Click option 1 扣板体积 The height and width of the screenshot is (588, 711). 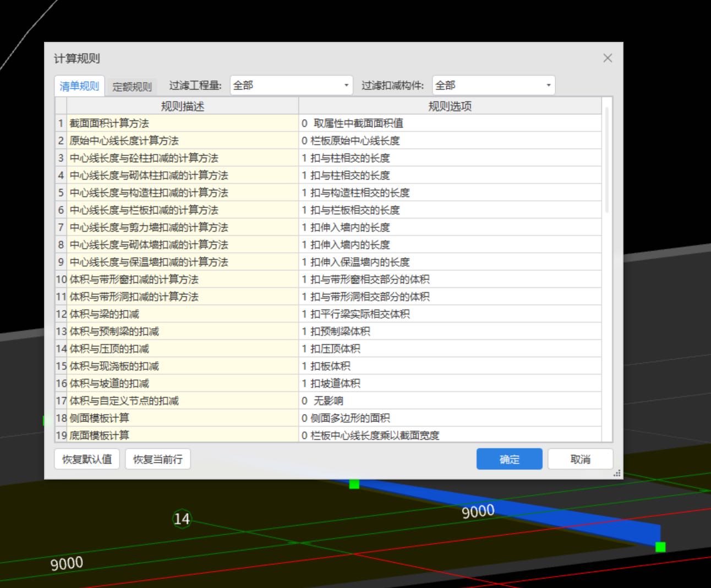click(450, 366)
